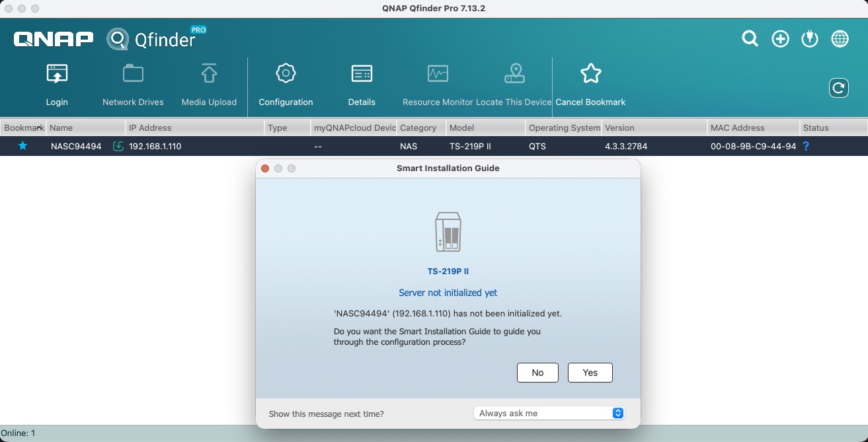Screen dimensions: 868x442
Task: Click the refresh button icon
Action: pos(838,88)
